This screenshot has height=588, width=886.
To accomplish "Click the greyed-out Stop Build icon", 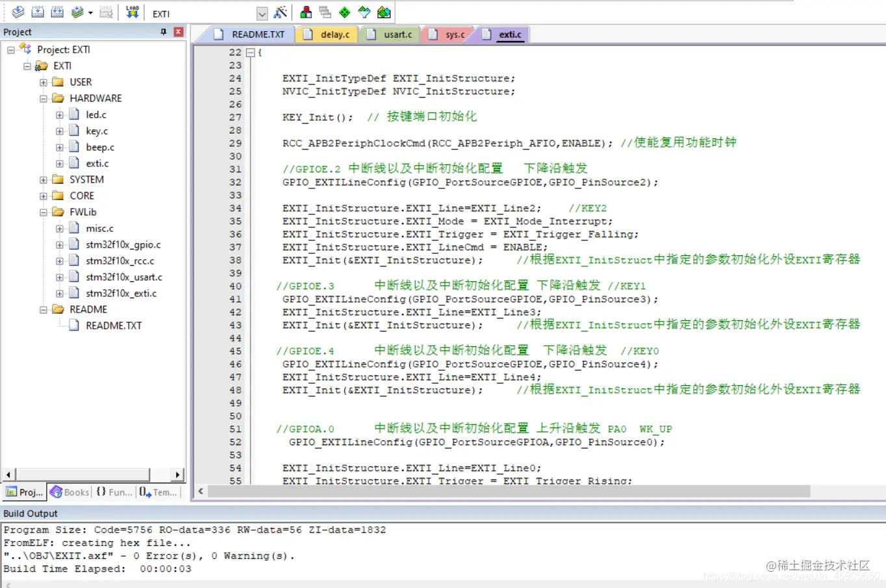I will coord(107,12).
